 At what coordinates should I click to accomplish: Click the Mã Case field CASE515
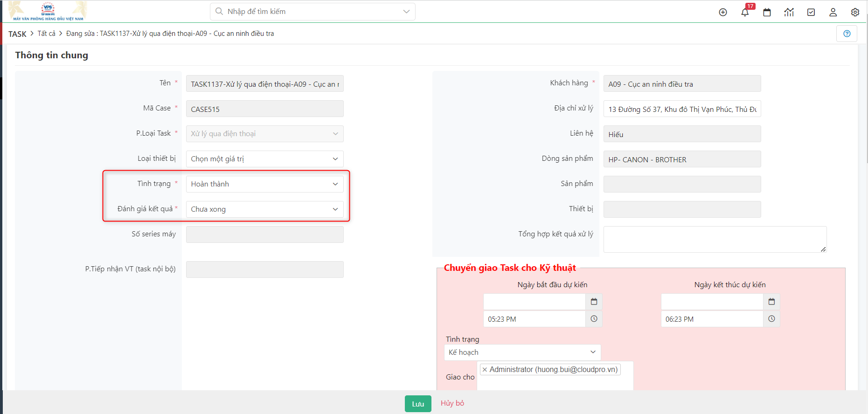coord(264,109)
